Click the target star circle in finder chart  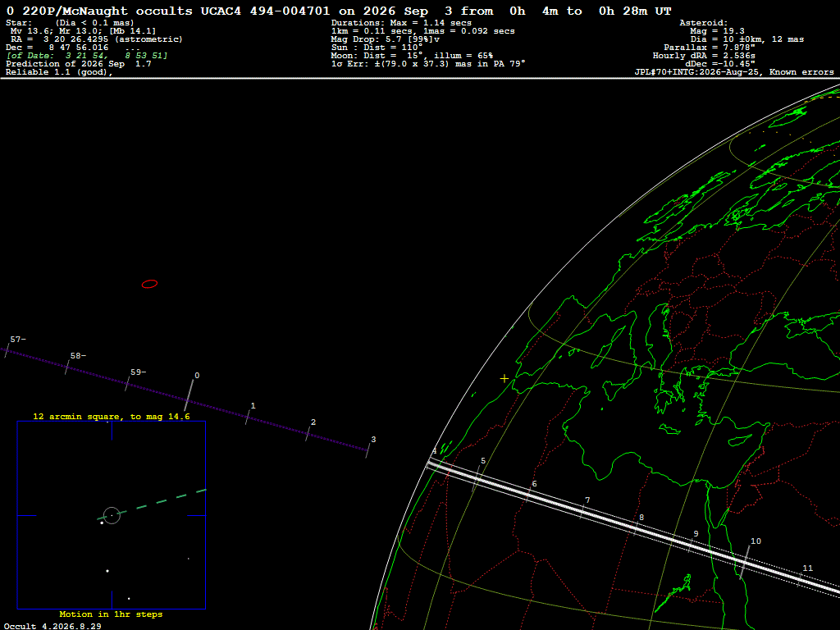click(112, 515)
